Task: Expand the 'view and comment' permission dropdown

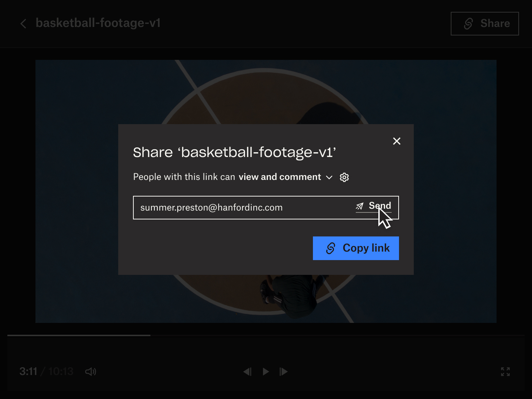Action: pos(286,177)
